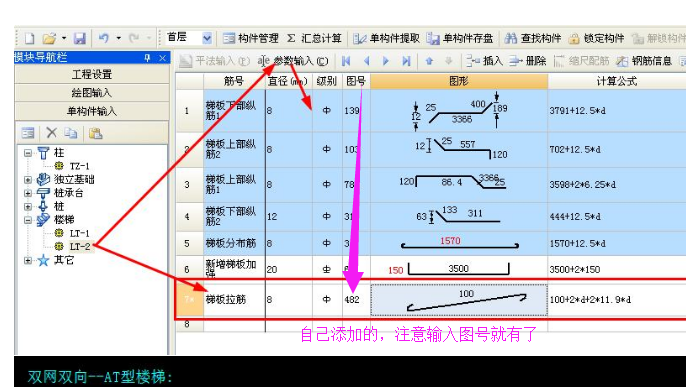Open the 绘图输入 section
Image resolution: width=686 pixels, height=387 pixels.
pos(92,93)
